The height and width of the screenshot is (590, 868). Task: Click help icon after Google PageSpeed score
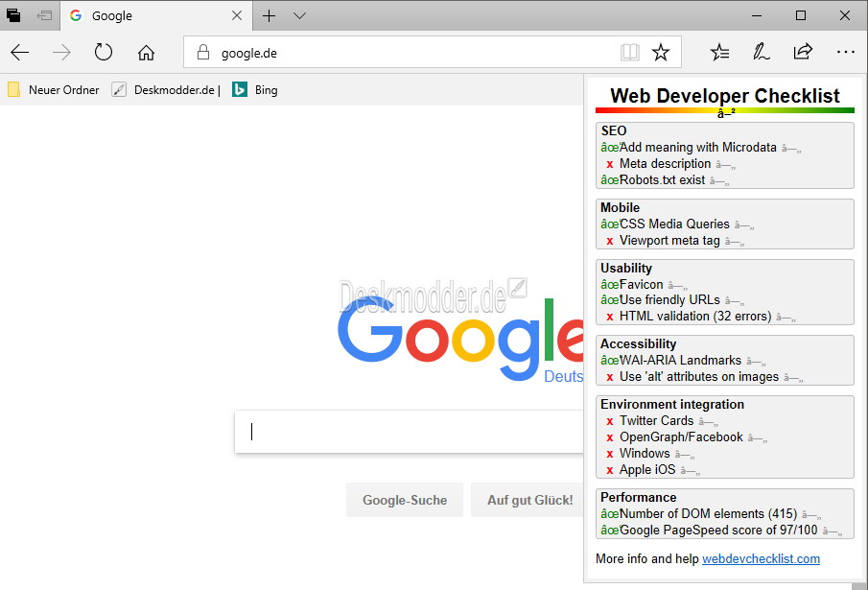pos(832,531)
